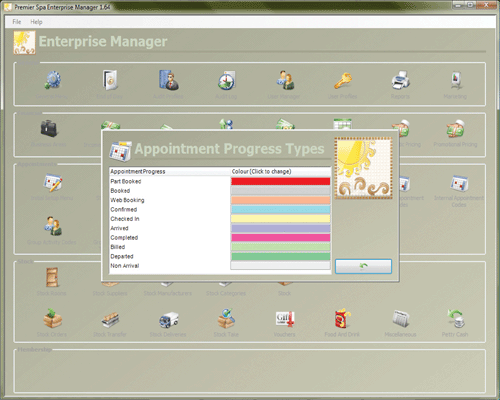Screen dimensions: 500x400
Task: Select the Booked row label
Action: [x=120, y=191]
